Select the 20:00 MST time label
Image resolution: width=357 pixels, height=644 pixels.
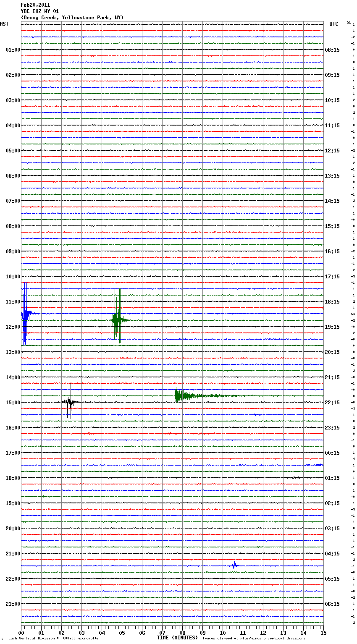click(x=13, y=529)
